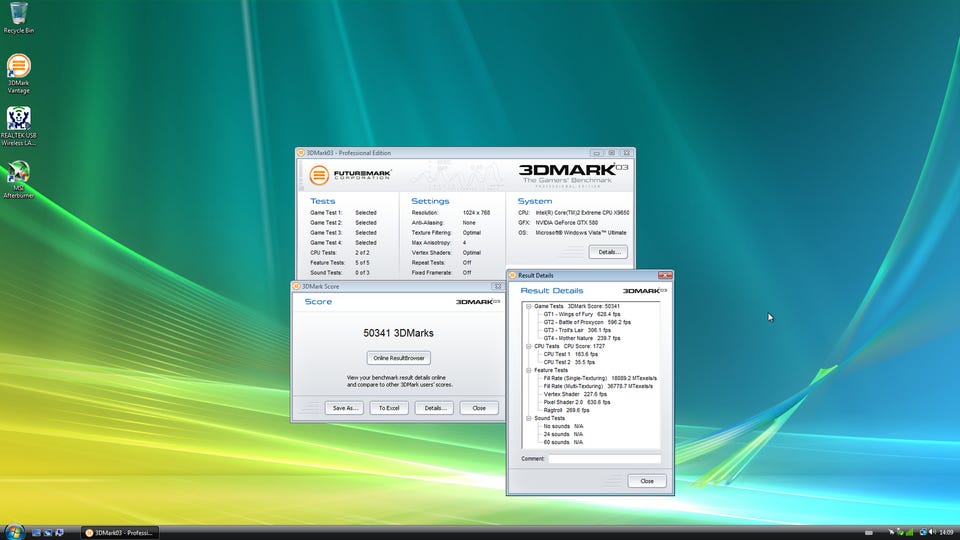This screenshot has width=960, height=540.
Task: Collapse the Game Tests tree node
Action: point(528,306)
